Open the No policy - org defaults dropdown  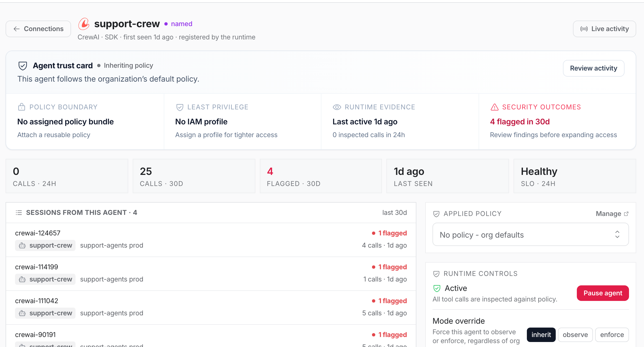[530, 235]
